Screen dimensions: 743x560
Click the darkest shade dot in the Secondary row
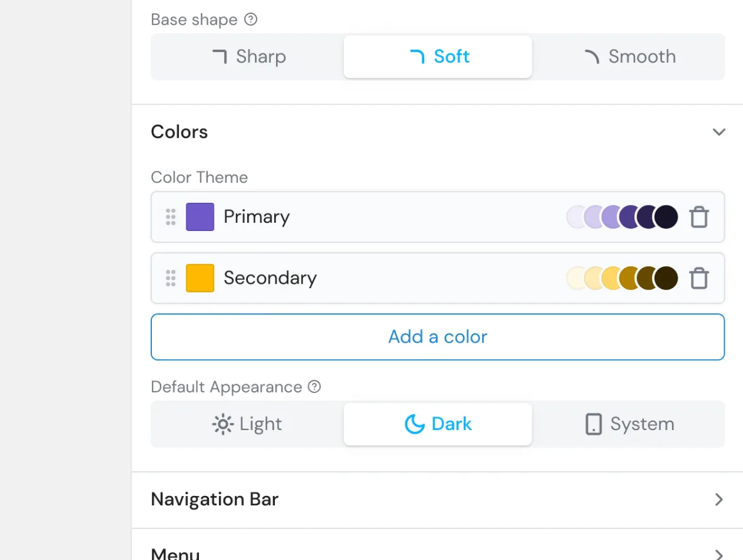pyautogui.click(x=667, y=277)
